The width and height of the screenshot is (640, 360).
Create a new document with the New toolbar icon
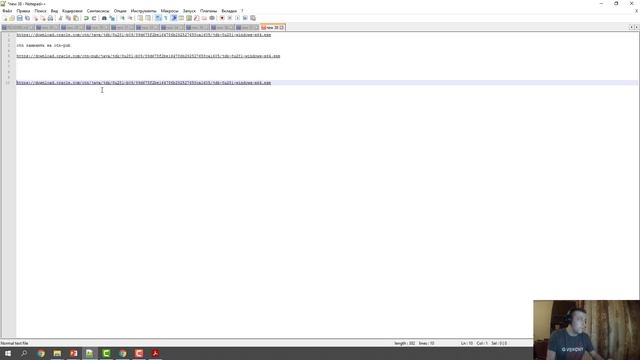(4, 18)
